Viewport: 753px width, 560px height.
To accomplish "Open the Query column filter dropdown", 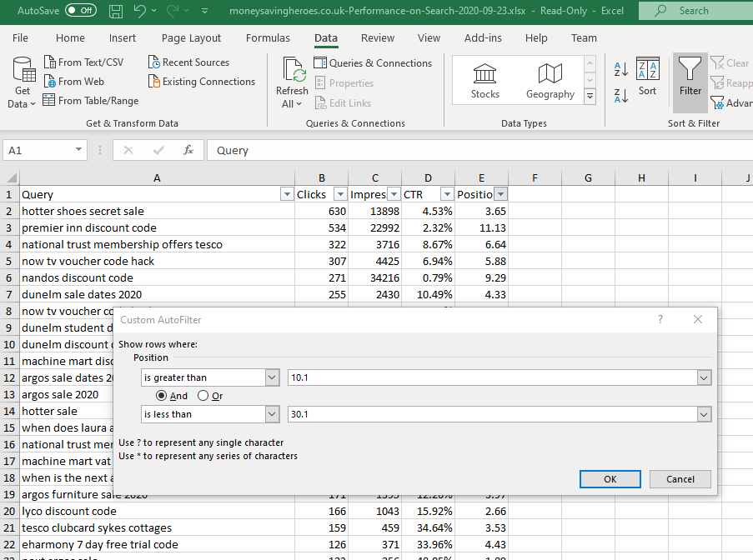I will point(287,194).
